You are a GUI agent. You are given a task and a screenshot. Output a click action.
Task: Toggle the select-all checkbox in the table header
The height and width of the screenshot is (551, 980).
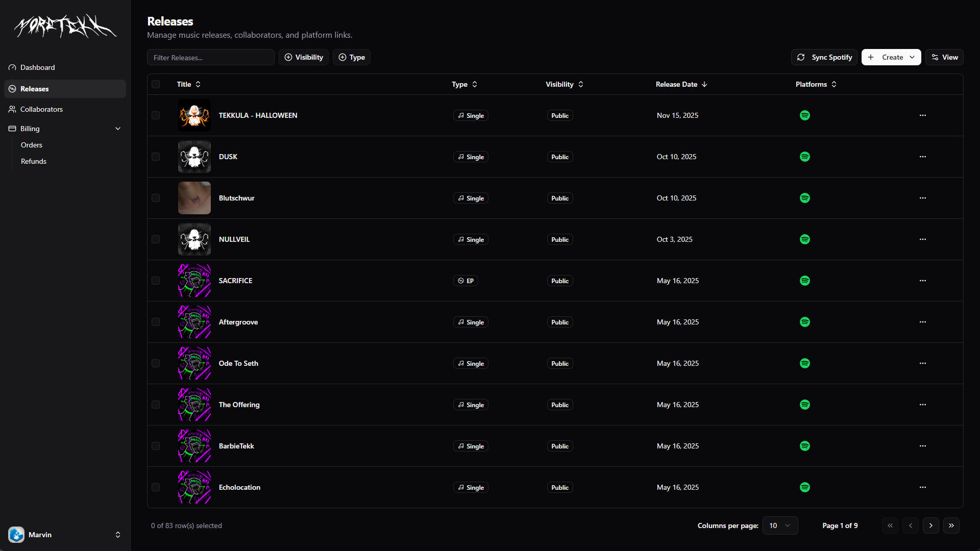pos(156,84)
